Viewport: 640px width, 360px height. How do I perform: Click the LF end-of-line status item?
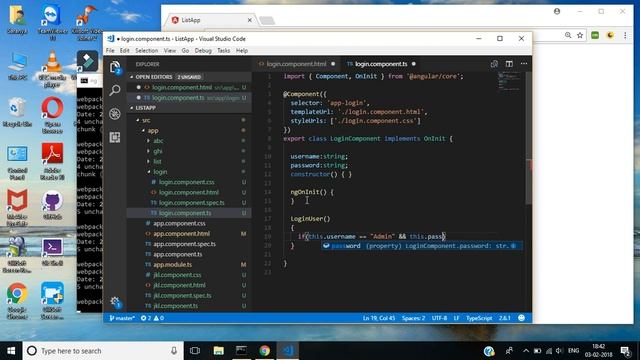click(x=456, y=318)
